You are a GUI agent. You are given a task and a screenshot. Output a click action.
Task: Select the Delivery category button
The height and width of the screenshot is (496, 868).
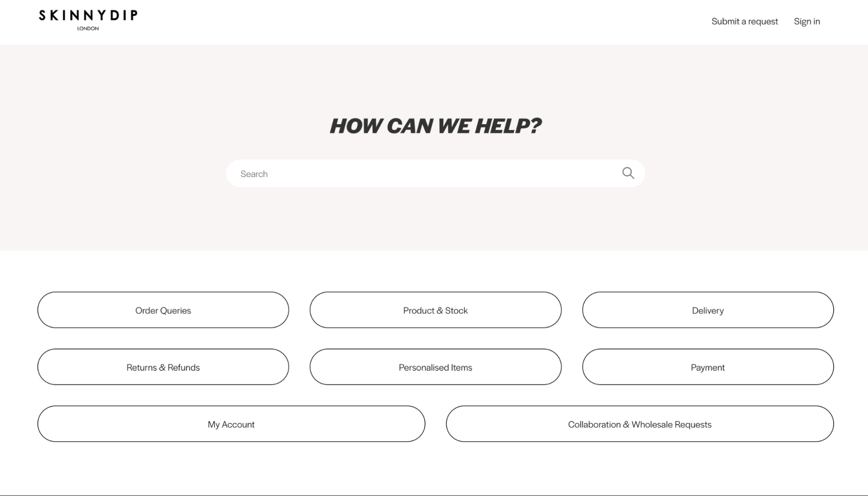pos(708,310)
